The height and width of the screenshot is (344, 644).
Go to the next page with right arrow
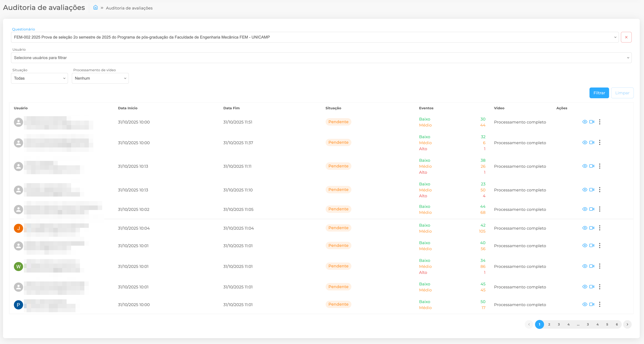coord(627,325)
